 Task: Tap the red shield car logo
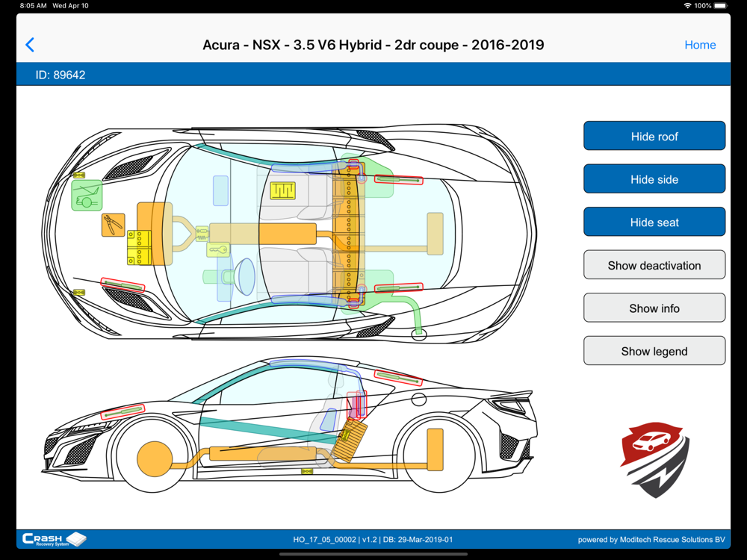pos(655,459)
